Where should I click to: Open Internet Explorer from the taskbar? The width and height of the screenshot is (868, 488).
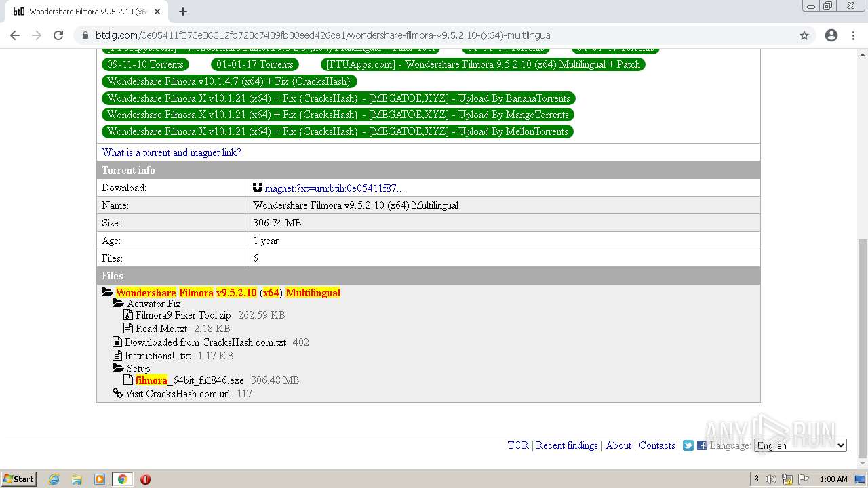tap(54, 479)
